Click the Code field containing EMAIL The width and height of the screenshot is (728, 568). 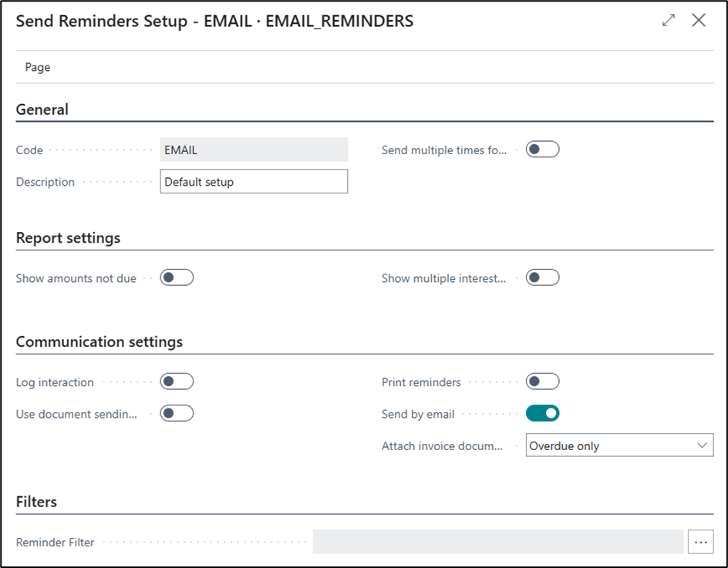[x=254, y=150]
